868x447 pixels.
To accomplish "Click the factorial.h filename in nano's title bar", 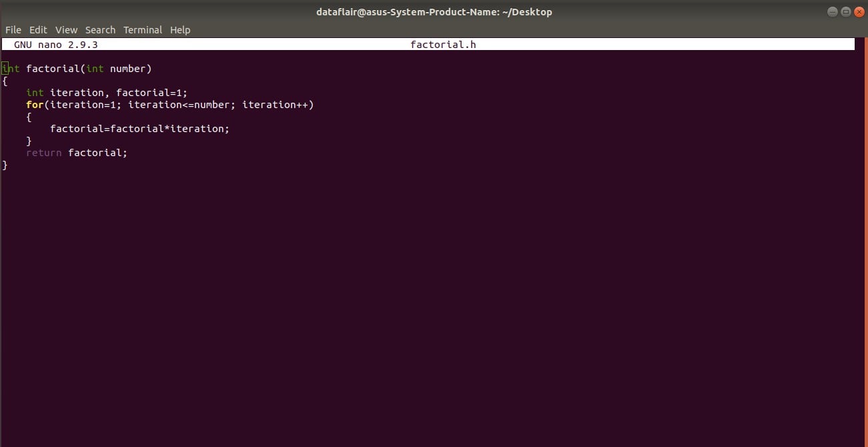I will pos(443,44).
